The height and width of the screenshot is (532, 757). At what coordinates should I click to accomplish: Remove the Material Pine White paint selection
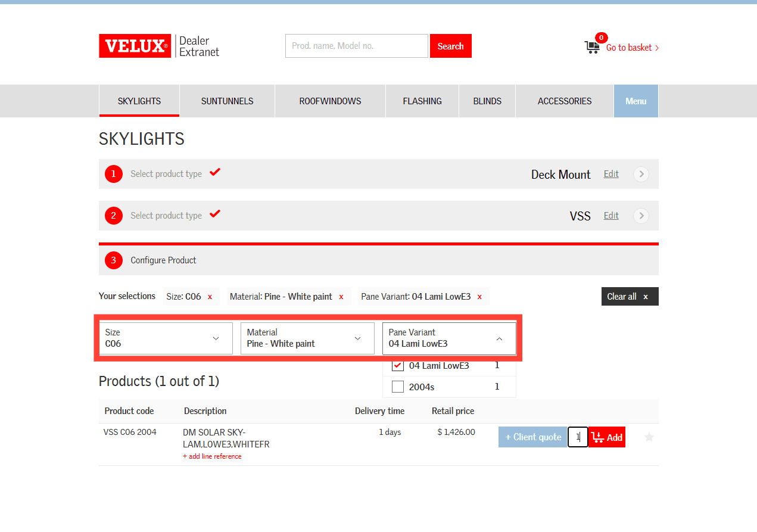(341, 297)
